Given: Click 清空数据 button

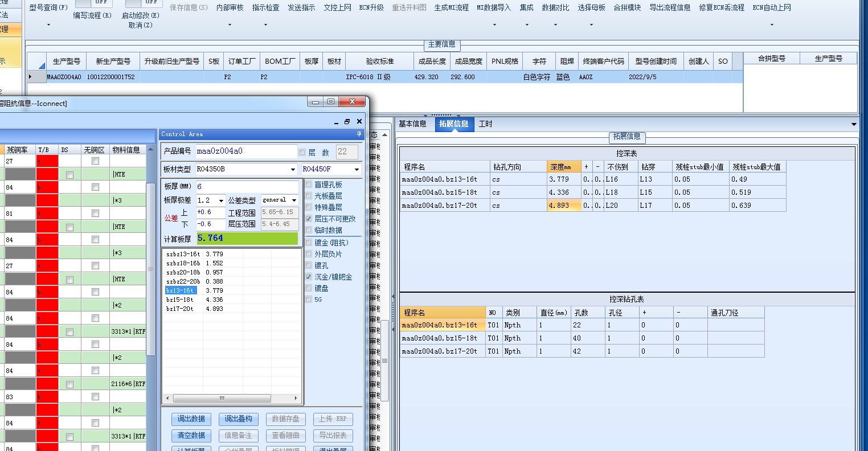Looking at the screenshot, I should coord(191,436).
